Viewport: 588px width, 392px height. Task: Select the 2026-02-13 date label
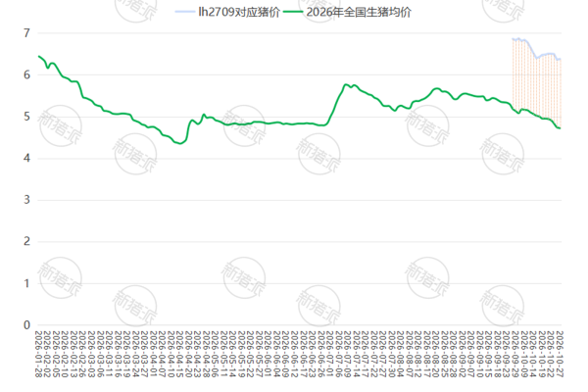pyautogui.click(x=73, y=354)
